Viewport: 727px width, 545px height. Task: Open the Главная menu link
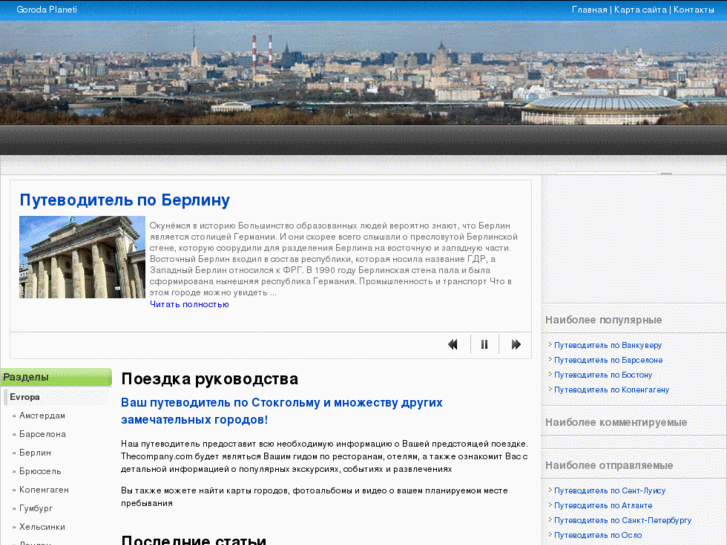(589, 9)
